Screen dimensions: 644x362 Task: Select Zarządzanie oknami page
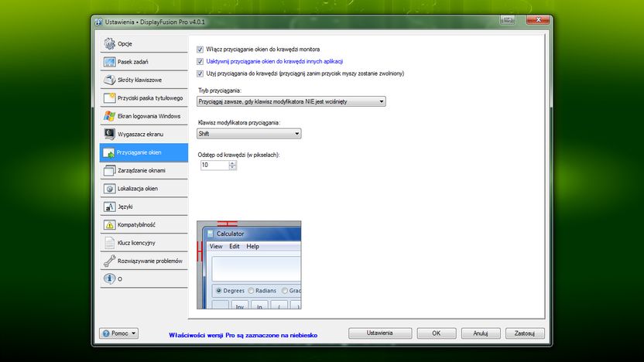click(x=144, y=170)
